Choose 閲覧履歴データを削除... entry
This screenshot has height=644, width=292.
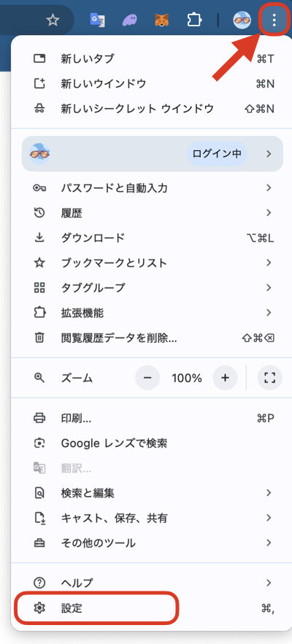152,338
